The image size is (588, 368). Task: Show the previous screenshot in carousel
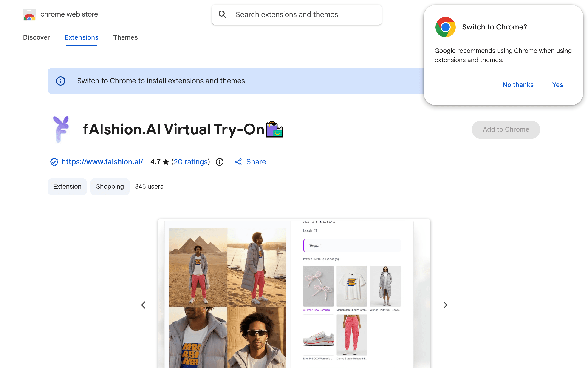(x=143, y=305)
